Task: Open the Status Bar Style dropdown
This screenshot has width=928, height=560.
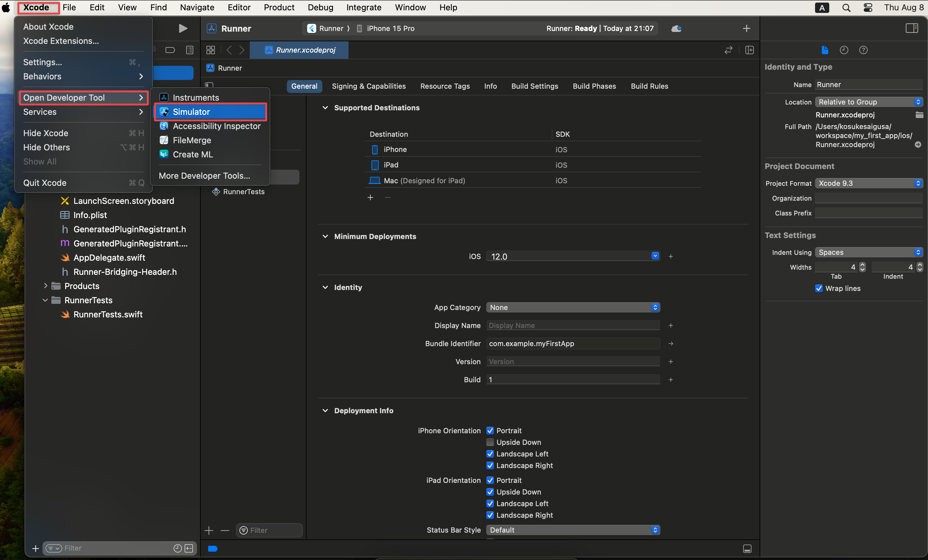Action: click(x=573, y=530)
